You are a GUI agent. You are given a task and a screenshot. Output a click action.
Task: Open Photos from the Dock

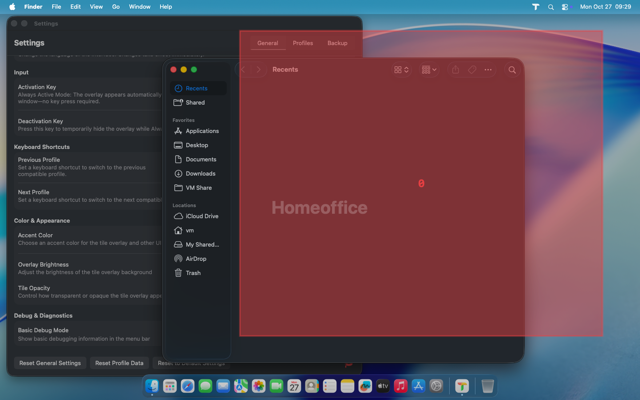click(258, 386)
